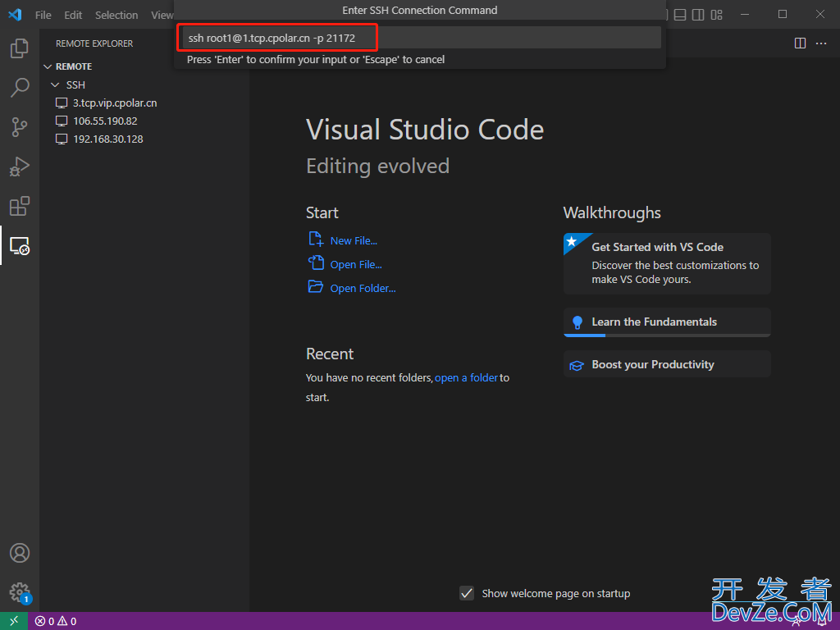Click the New File... link

(354, 241)
